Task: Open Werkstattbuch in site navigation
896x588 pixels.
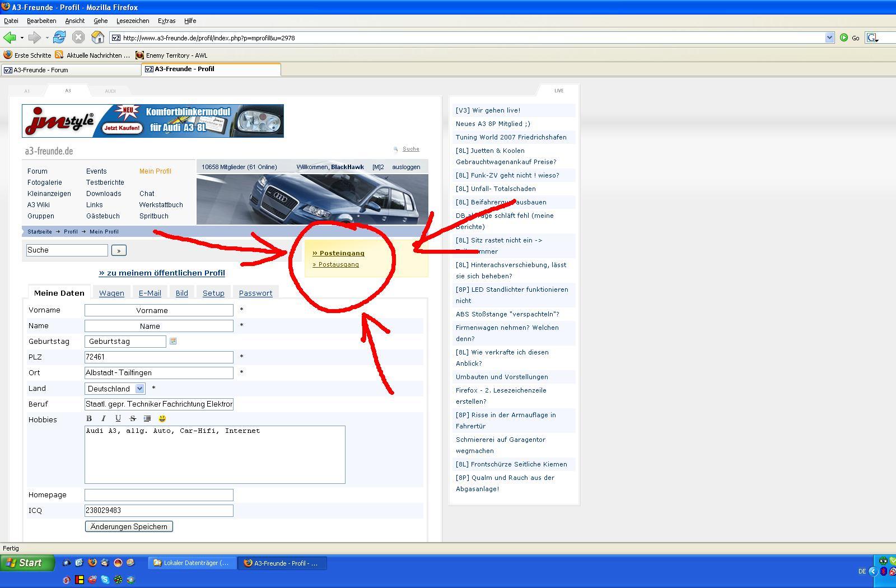Action: point(161,205)
